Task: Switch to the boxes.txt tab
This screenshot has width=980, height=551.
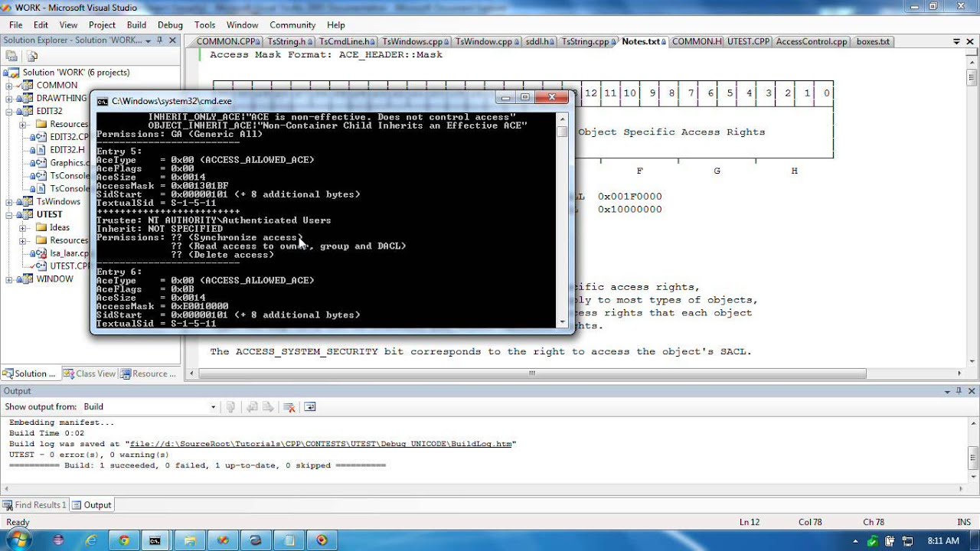Action: [873, 41]
